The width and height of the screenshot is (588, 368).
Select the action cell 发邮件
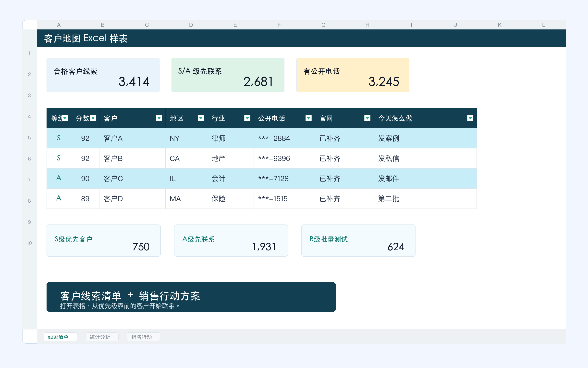(x=425, y=179)
